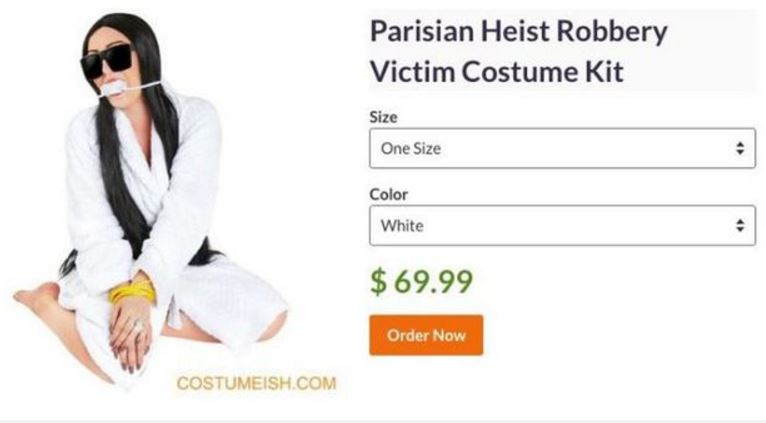Click the orange Order Now button
Image resolution: width=766 pixels, height=423 pixels.
426,335
